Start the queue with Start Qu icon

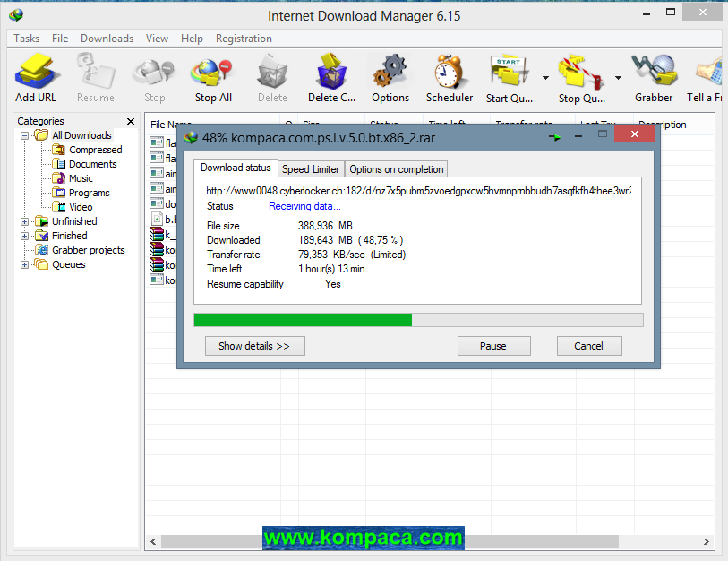(x=509, y=76)
